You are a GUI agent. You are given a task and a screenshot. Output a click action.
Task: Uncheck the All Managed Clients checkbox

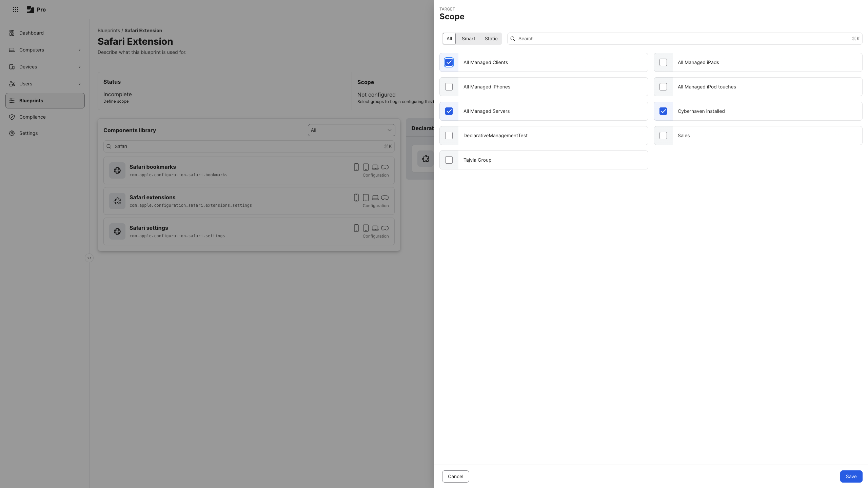click(x=449, y=62)
